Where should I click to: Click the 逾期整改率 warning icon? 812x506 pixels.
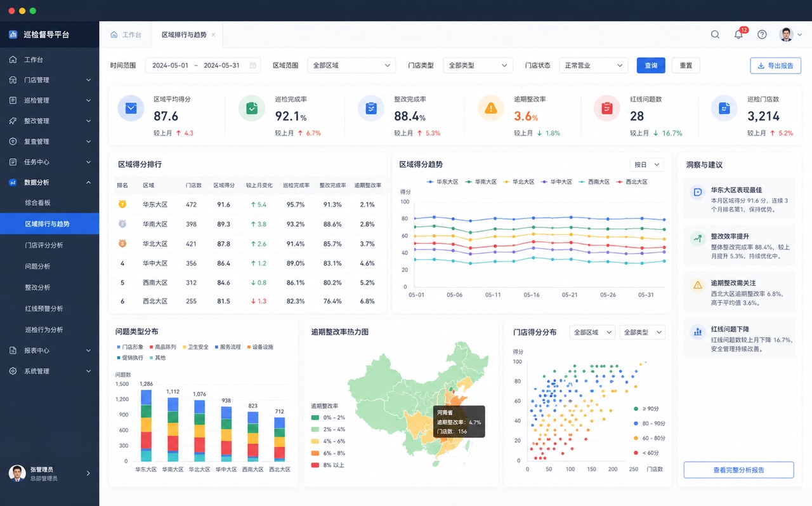point(490,109)
